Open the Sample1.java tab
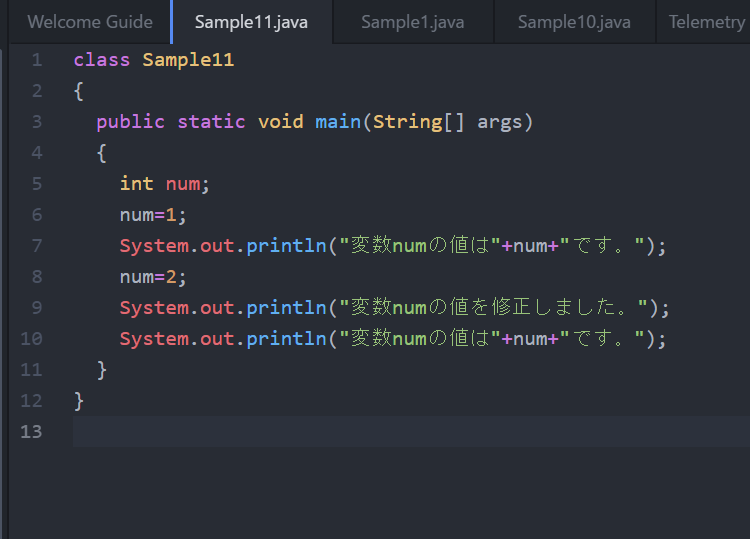The width and height of the screenshot is (750, 539). tap(412, 22)
